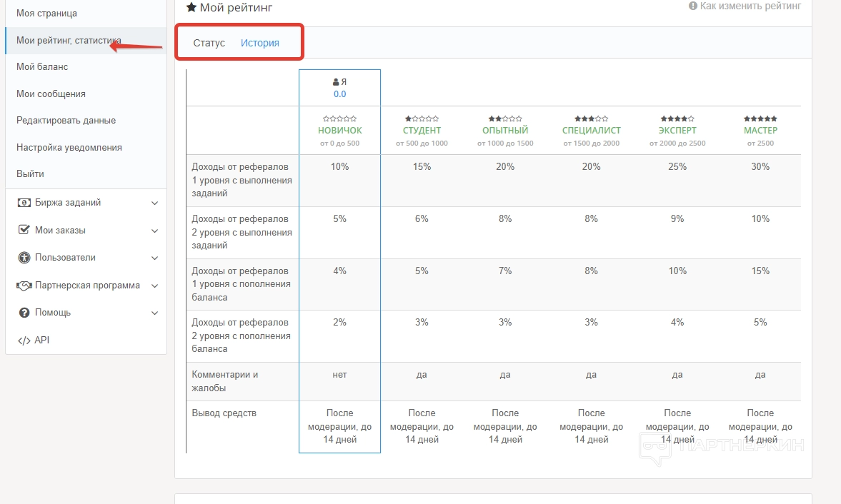841x504 pixels.
Task: Click the star icon beside Мой рейтинг
Action: point(191,7)
